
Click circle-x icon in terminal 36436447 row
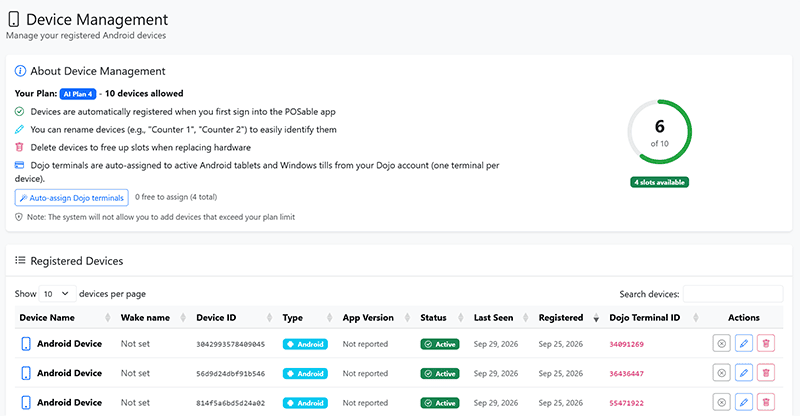[x=721, y=373]
